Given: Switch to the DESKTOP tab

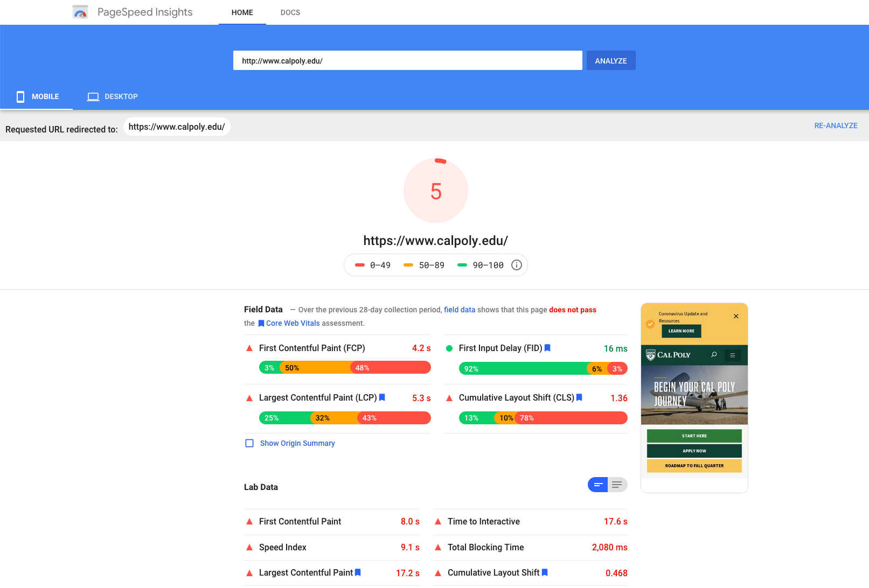Looking at the screenshot, I should [x=112, y=96].
